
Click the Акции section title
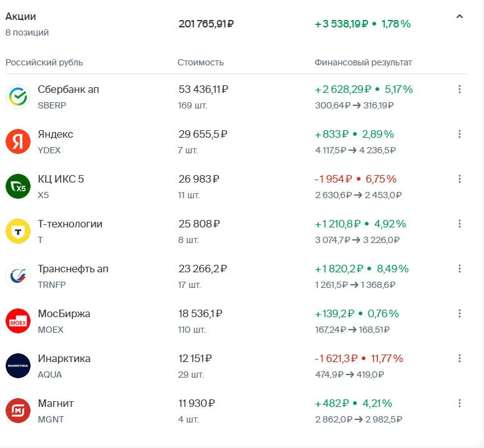point(21,16)
